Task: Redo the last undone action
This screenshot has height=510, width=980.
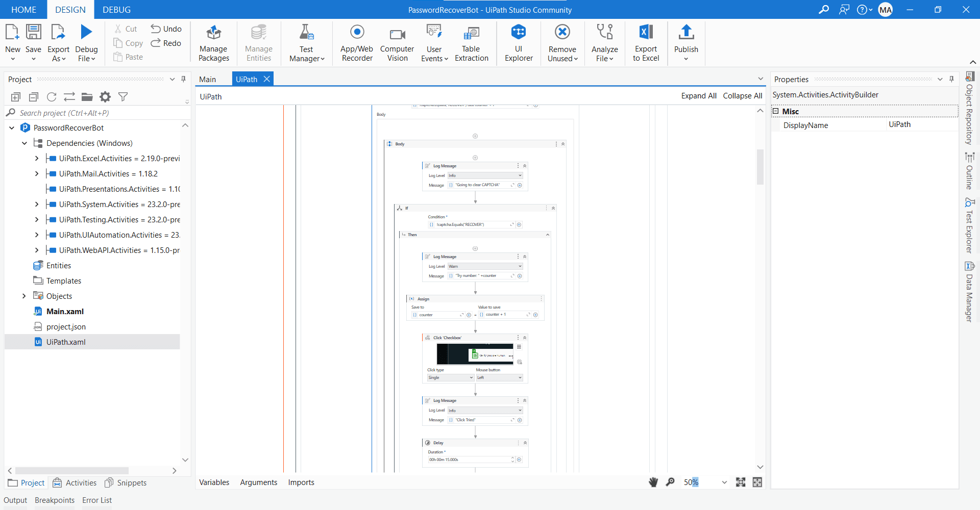Action: 166,43
